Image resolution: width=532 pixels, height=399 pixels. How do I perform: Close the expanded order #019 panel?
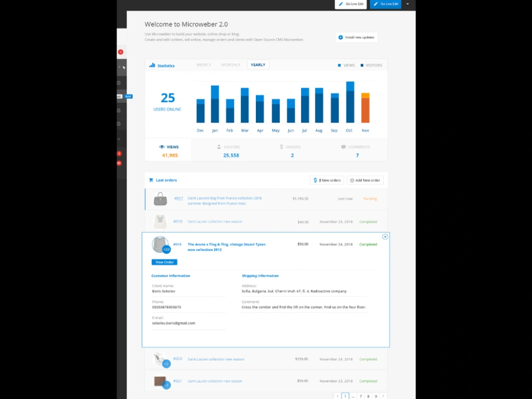[385, 237]
